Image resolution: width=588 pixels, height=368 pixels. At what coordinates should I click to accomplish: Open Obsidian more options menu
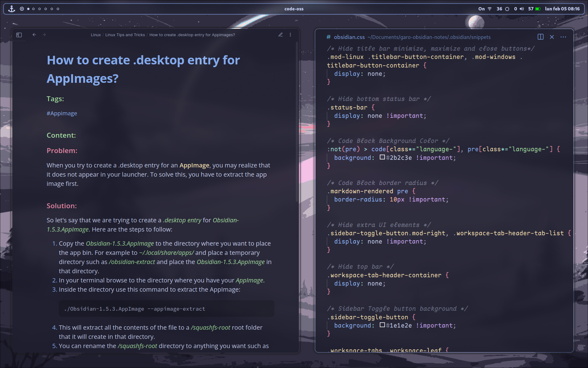(290, 35)
